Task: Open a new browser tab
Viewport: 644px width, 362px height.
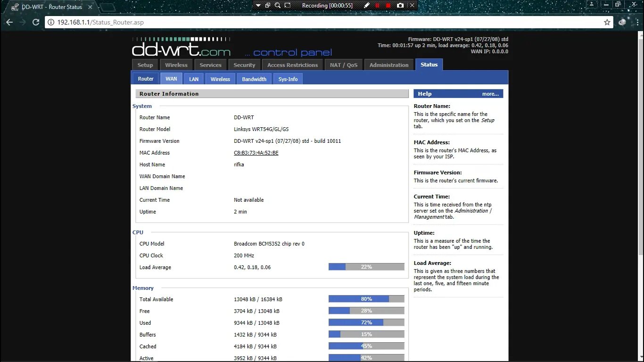Action: tap(108, 7)
